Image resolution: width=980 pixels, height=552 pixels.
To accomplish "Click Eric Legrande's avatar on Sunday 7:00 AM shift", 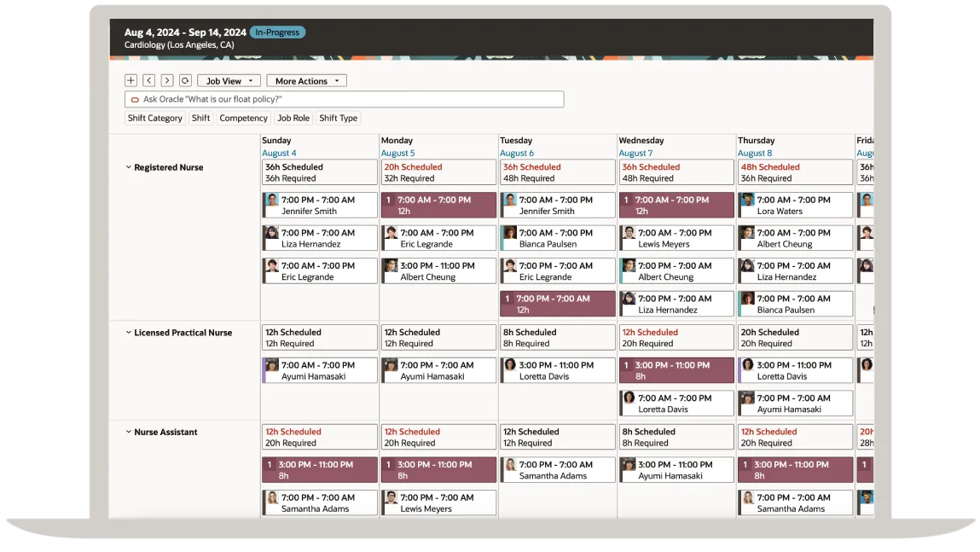I will 272,266.
